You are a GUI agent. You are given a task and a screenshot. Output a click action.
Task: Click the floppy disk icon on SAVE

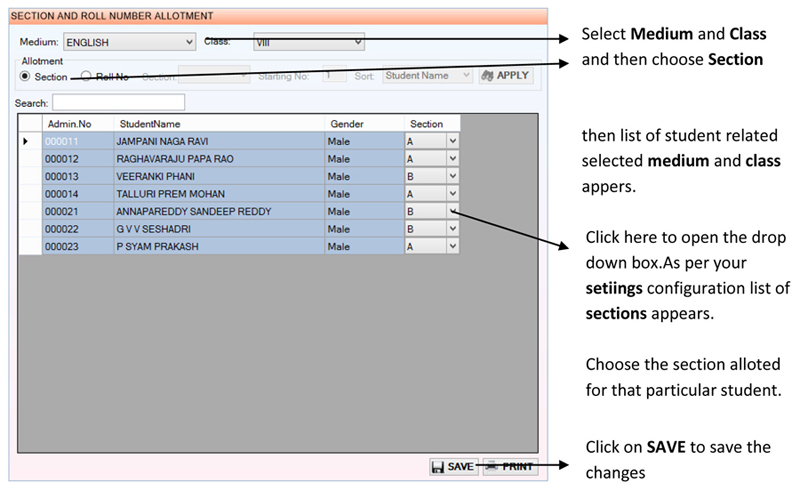438,467
